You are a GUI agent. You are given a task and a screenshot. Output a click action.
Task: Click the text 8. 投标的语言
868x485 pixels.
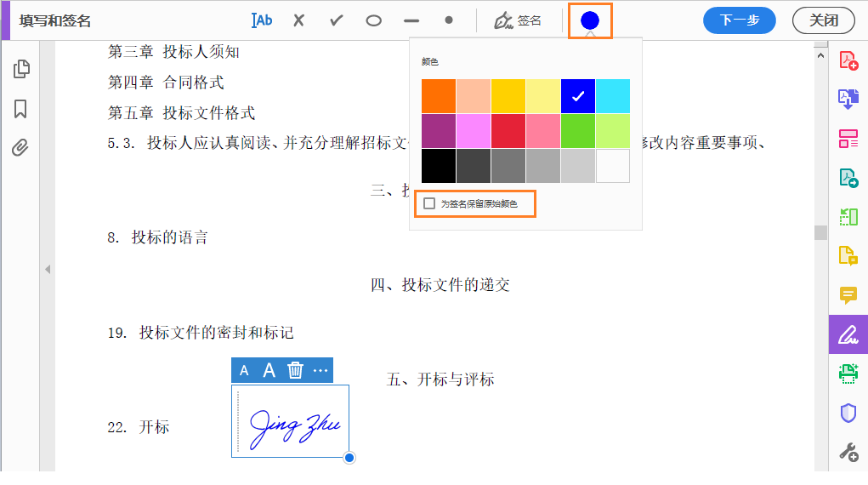pos(158,237)
